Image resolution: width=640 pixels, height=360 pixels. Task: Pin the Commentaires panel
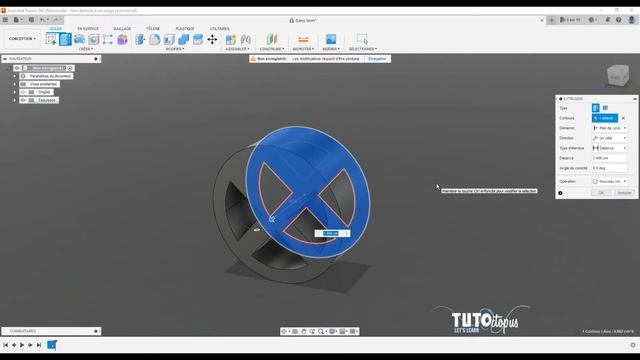point(96,331)
